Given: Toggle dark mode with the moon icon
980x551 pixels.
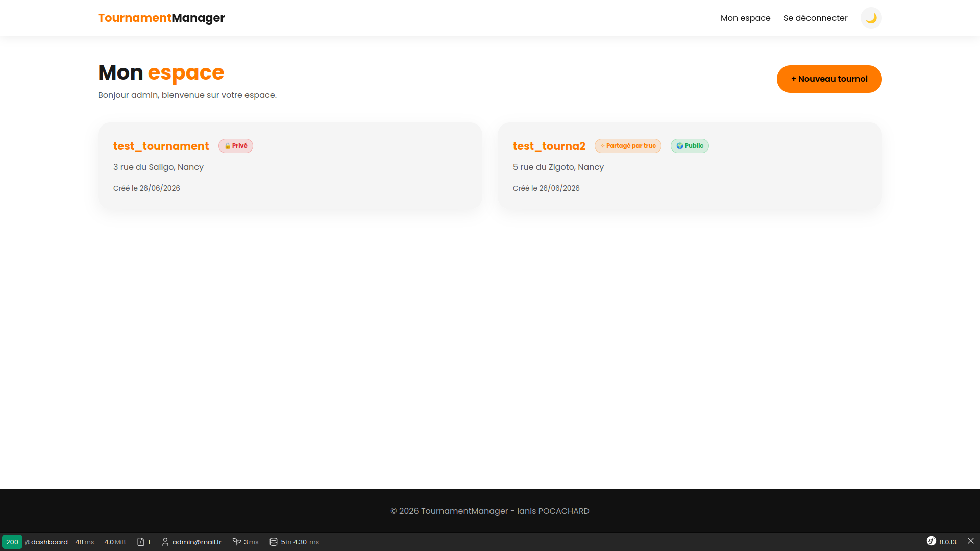Looking at the screenshot, I should click(871, 18).
